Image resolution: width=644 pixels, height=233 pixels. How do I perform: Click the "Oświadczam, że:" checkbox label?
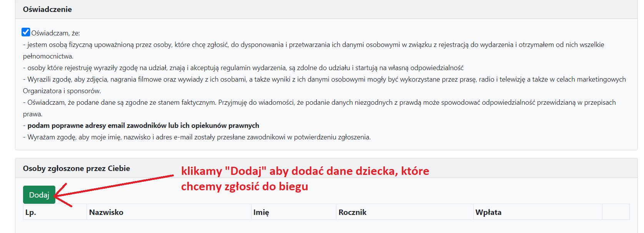pos(55,33)
